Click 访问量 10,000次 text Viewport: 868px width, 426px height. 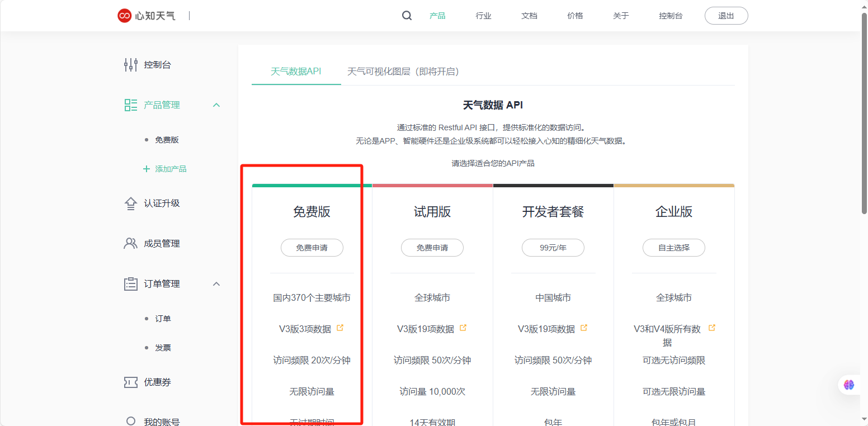pos(432,392)
